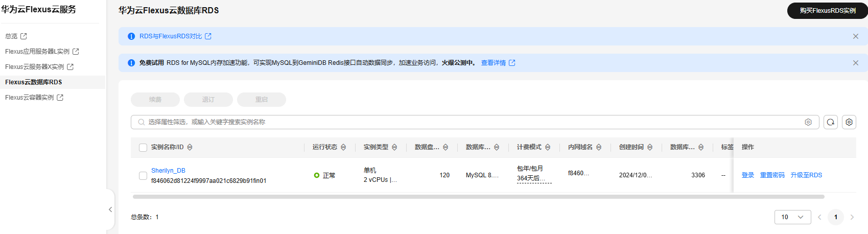This screenshot has width=868, height=234.
Task: Select all instances header checkbox
Action: pos(143,148)
